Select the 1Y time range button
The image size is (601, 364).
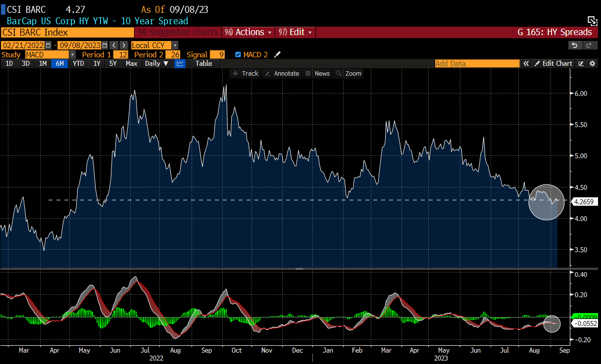click(97, 64)
